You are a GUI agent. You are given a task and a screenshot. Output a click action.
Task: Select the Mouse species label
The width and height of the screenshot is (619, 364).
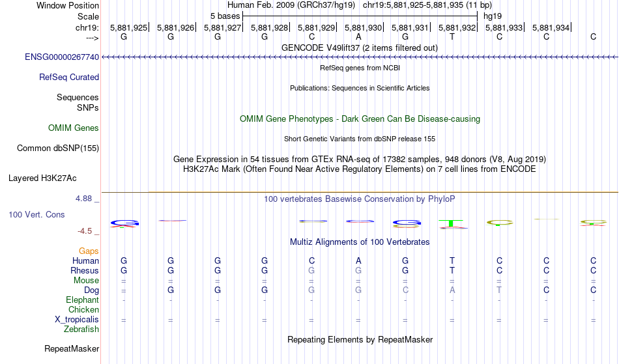(x=86, y=281)
